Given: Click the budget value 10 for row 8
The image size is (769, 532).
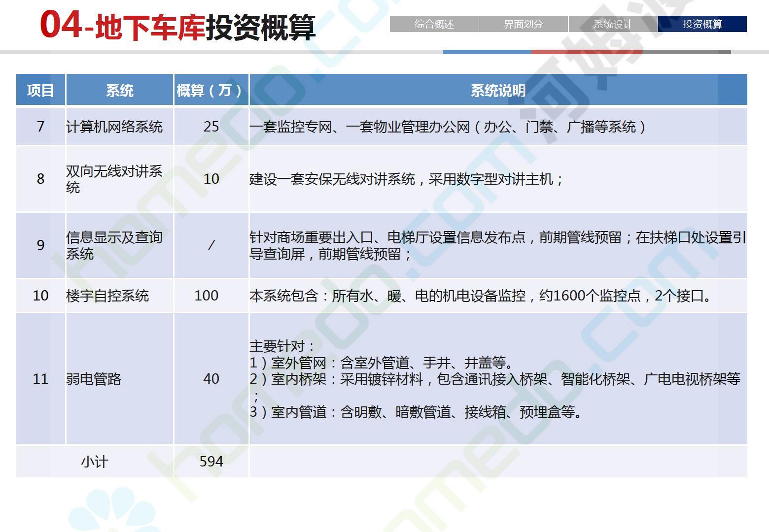Looking at the screenshot, I should 211,179.
